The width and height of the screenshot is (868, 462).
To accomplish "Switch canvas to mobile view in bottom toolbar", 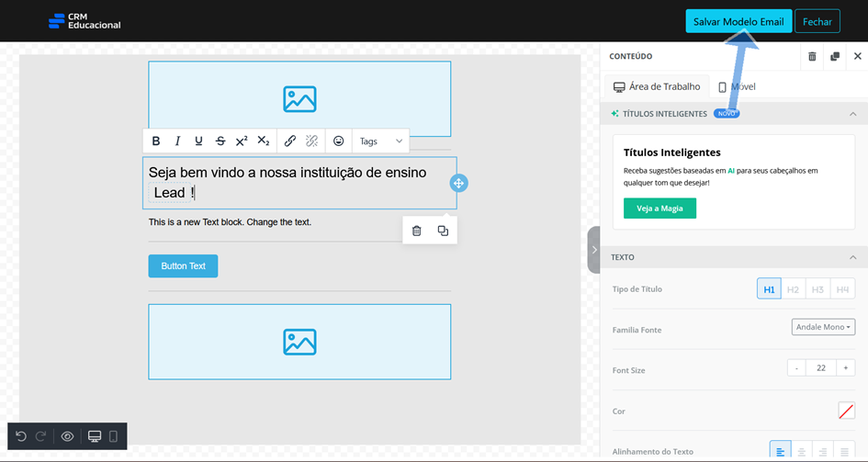I will pos(114,436).
